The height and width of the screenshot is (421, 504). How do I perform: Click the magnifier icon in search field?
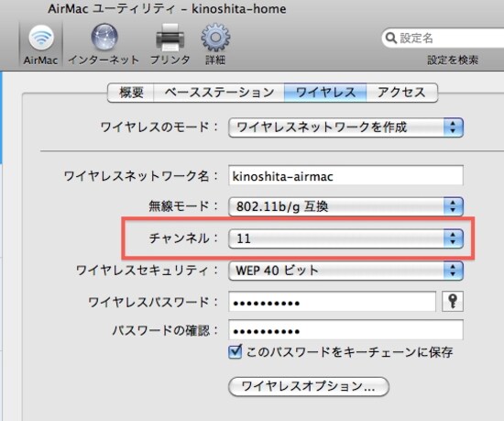pos(391,38)
